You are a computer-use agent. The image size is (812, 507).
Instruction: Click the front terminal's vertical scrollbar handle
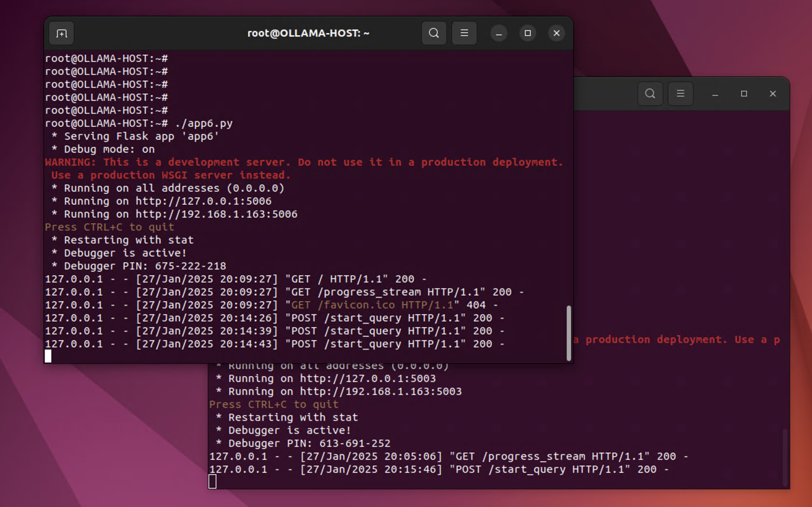569,333
